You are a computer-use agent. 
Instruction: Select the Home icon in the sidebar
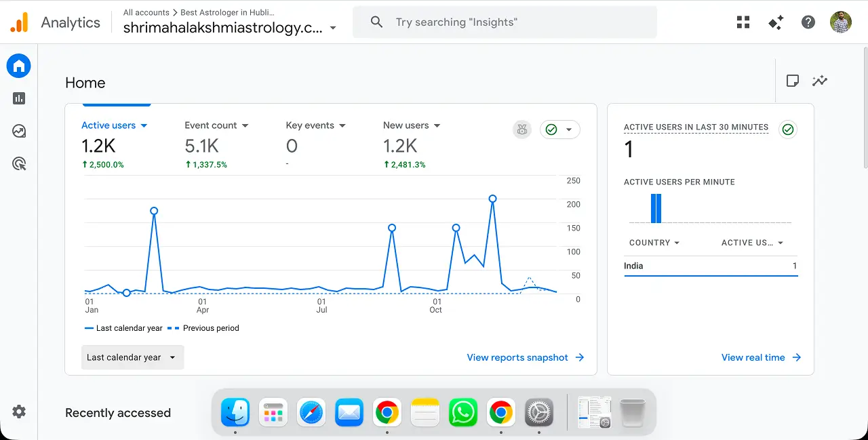pyautogui.click(x=18, y=65)
